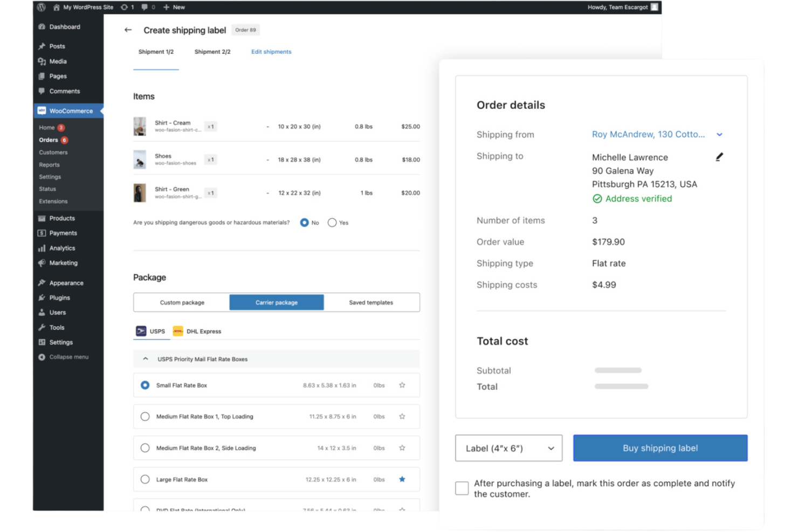The width and height of the screenshot is (798, 532).
Task: Click the Users icon in sidebar
Action: (42, 313)
